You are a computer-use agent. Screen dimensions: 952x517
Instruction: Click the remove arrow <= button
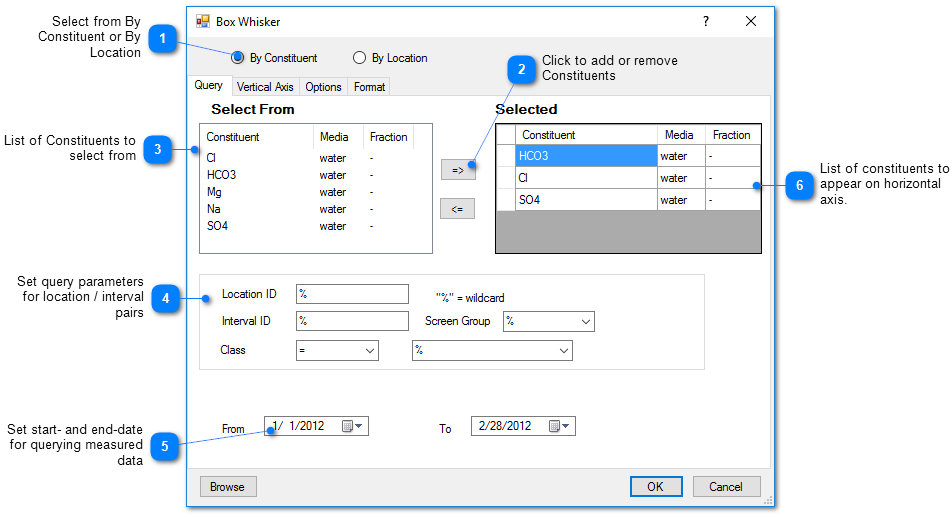(x=458, y=209)
